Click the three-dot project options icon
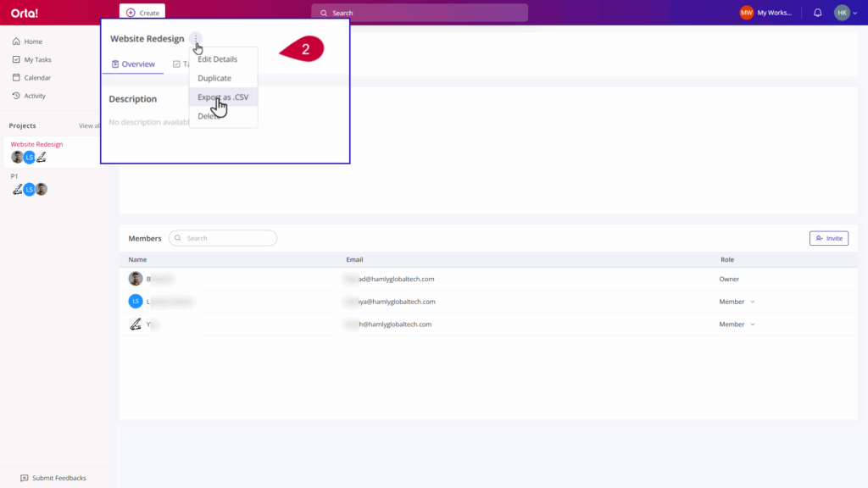 click(x=196, y=38)
